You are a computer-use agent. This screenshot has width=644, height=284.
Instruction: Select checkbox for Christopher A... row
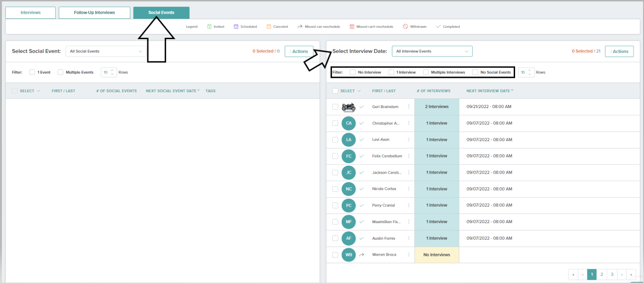point(335,123)
